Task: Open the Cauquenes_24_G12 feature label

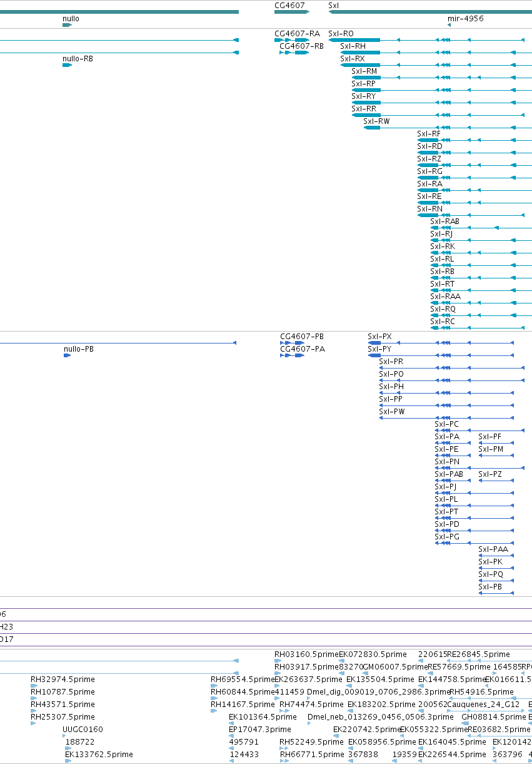Action: tap(483, 705)
